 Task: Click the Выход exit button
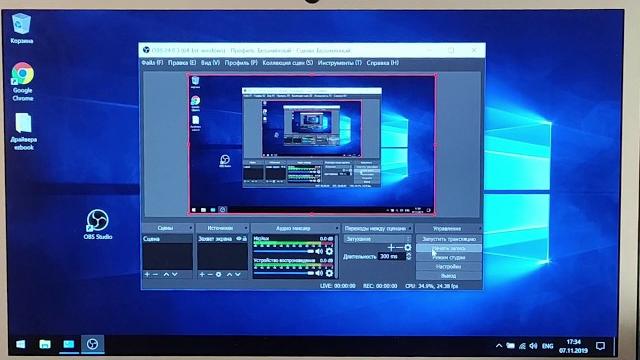[x=449, y=276]
